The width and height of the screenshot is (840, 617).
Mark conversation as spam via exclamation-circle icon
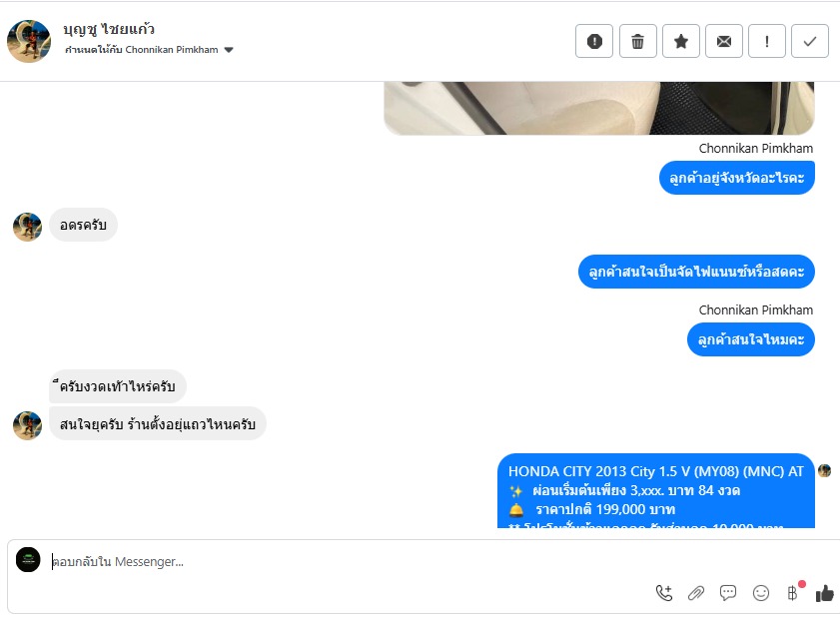[594, 41]
